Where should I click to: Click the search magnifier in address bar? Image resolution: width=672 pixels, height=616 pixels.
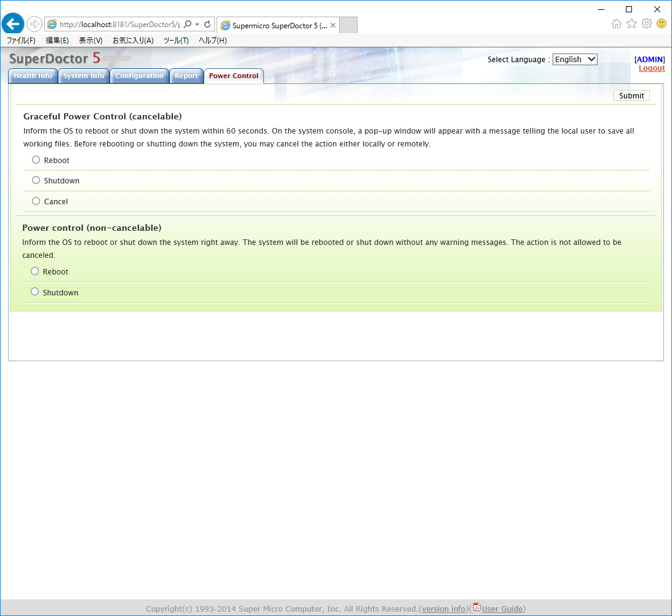[187, 24]
